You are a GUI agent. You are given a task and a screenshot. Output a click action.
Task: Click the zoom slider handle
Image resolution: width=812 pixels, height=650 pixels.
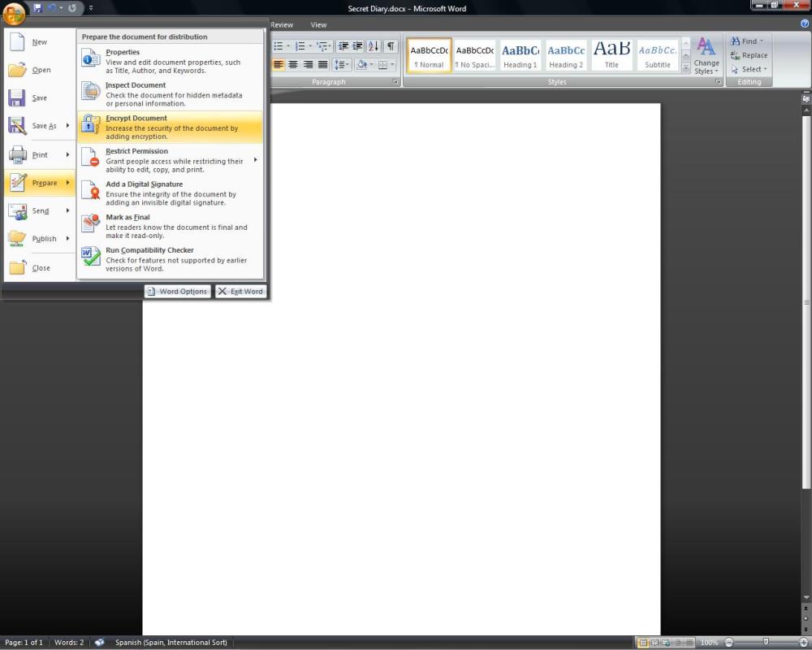tap(766, 642)
